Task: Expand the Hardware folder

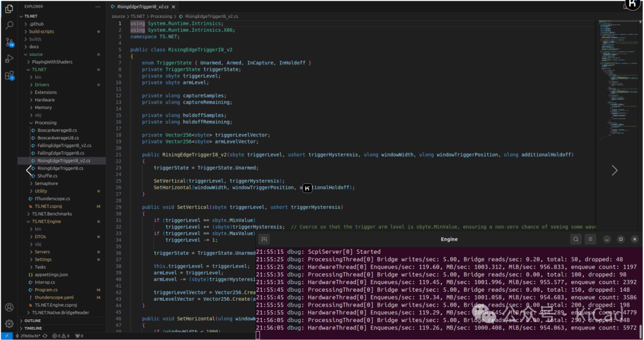Action: point(61,99)
